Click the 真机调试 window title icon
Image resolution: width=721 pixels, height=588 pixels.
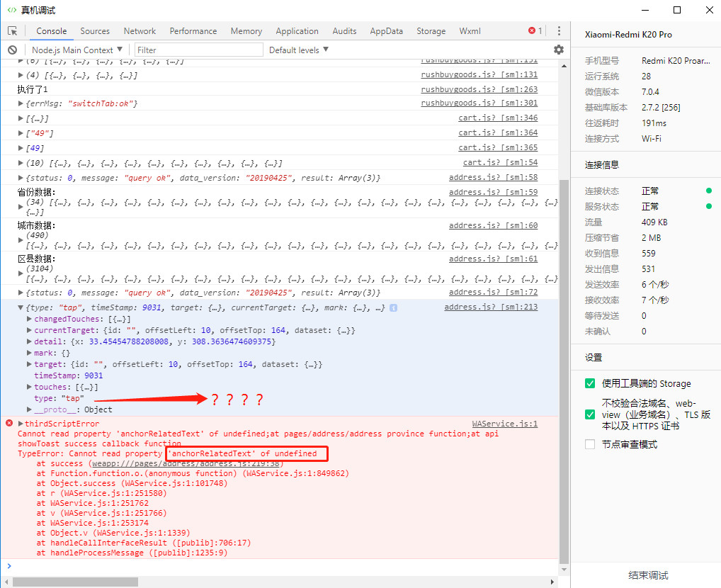pos(11,10)
